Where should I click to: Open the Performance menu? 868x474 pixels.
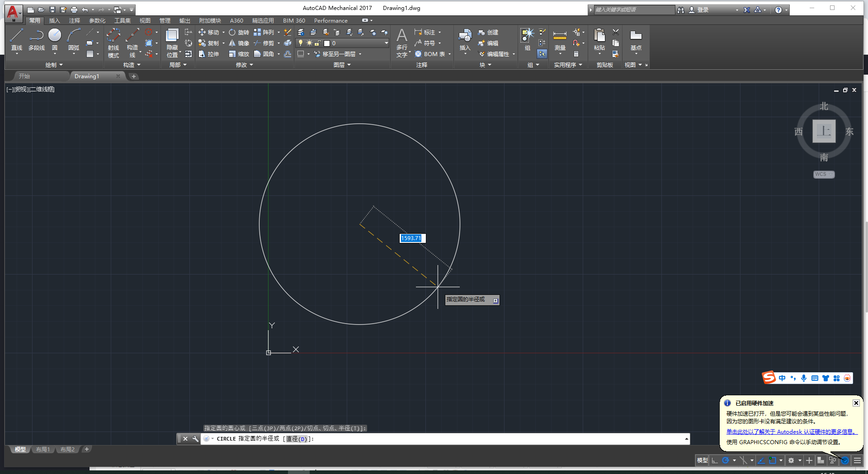330,20
